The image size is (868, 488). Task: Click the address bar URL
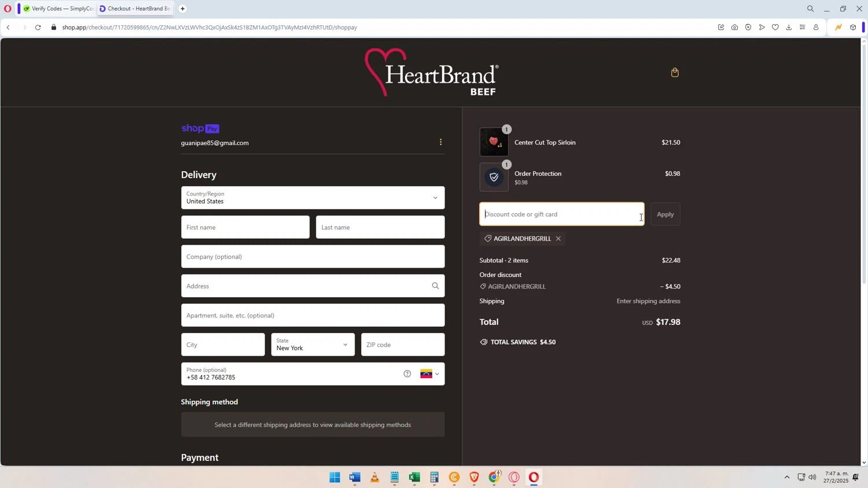click(209, 27)
